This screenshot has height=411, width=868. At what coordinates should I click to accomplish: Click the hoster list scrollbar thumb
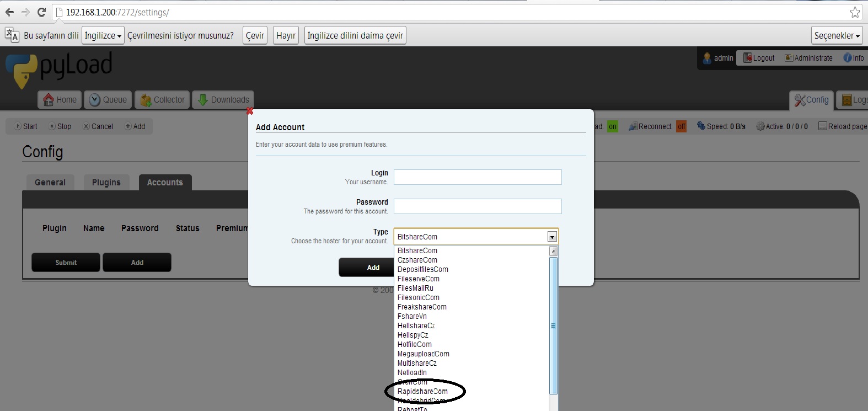click(554, 325)
